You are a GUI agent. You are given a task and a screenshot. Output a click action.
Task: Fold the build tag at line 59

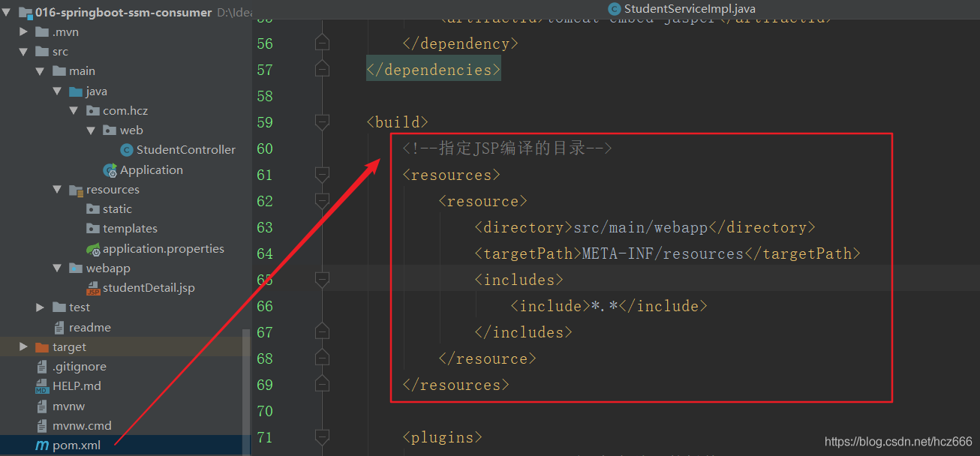click(322, 122)
